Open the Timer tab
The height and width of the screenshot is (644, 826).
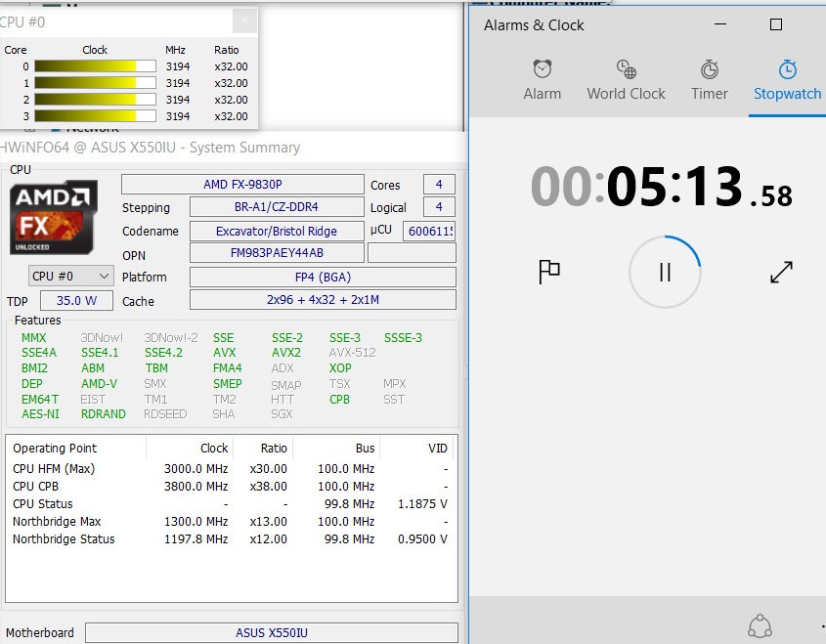point(709,81)
